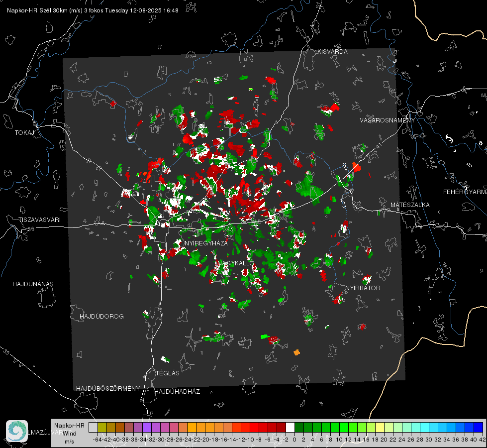
Task: Click the NYÍRBÁTOR city label
Action: [363, 288]
